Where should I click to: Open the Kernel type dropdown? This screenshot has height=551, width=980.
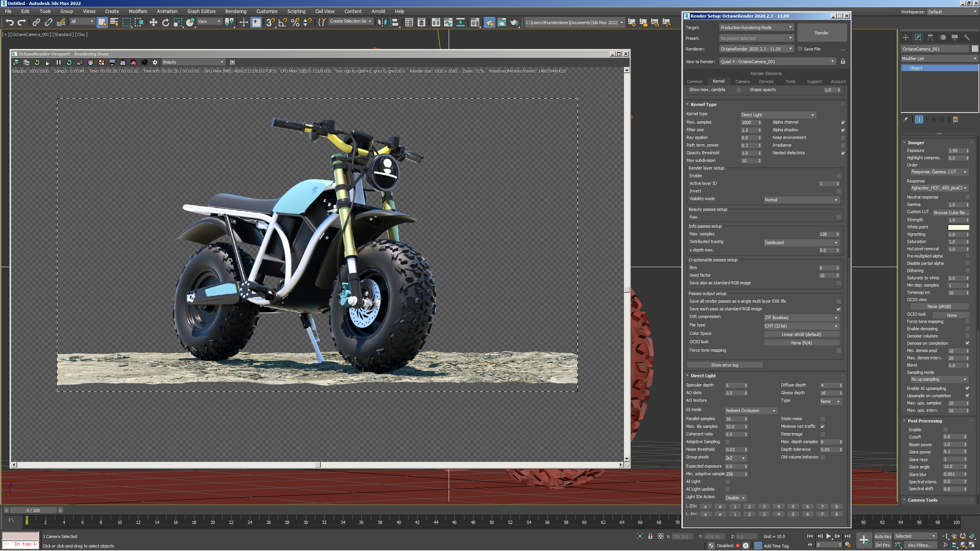point(777,115)
